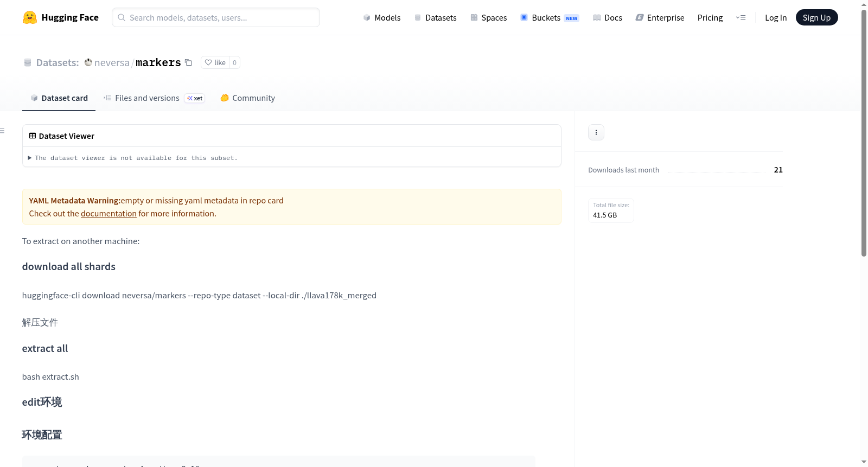Go to Spaces
The image size is (868, 467).
point(489,17)
